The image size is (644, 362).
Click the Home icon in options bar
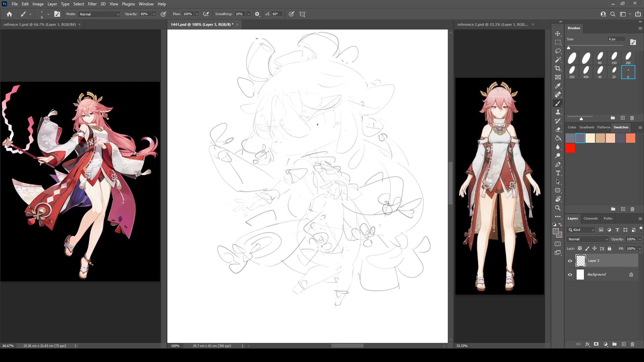click(9, 14)
